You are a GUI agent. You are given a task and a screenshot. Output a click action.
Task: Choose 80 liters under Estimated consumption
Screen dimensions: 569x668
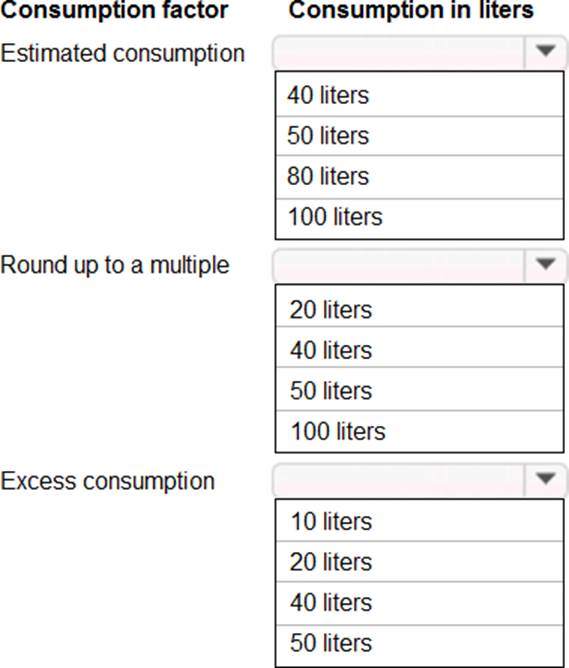click(420, 176)
